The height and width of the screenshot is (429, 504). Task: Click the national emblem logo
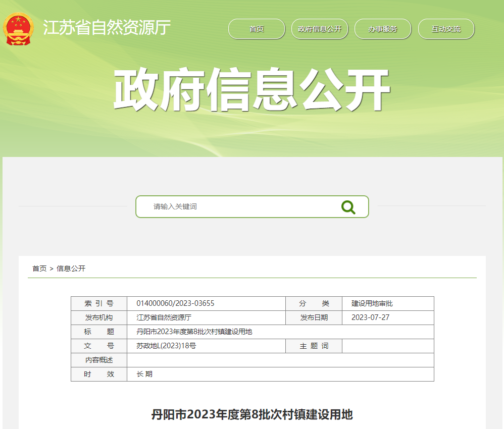coord(18,29)
